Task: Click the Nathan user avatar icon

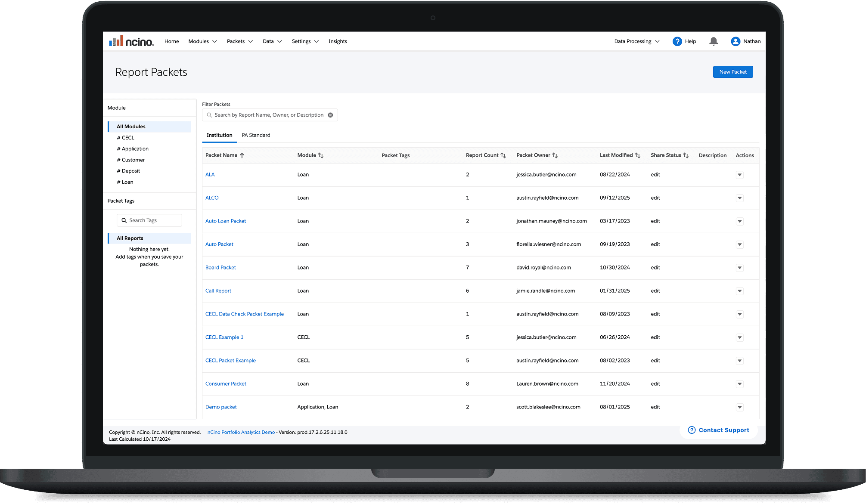Action: (x=735, y=41)
